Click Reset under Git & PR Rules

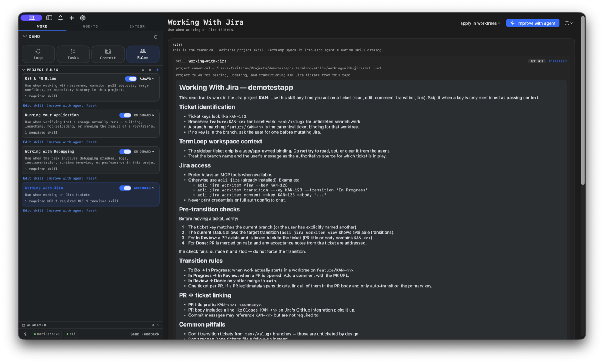[91, 106]
